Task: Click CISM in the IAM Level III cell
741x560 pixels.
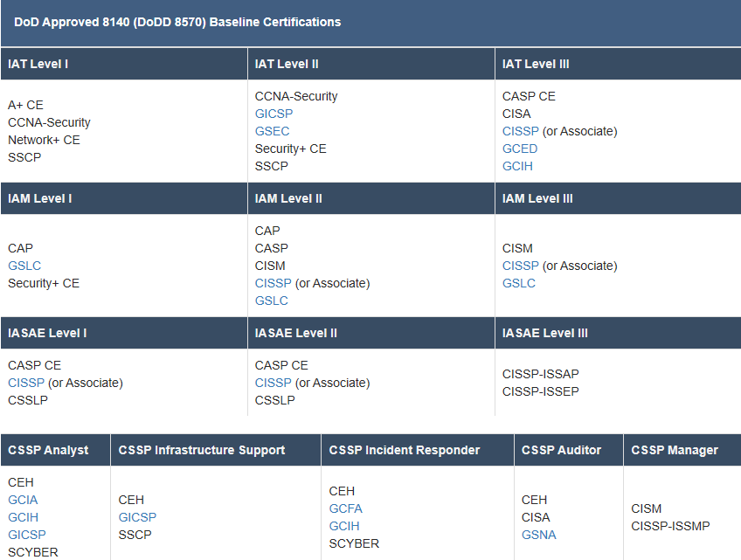Action: pyautogui.click(x=517, y=249)
